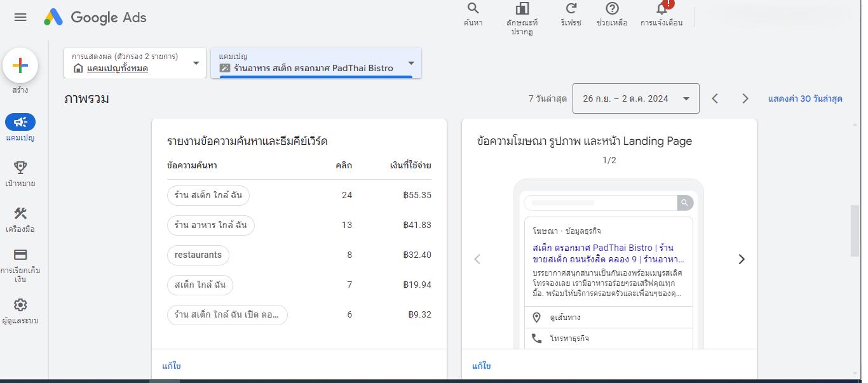Open the hamburger main menu
Viewport: 868px width, 383px height.
pos(20,17)
